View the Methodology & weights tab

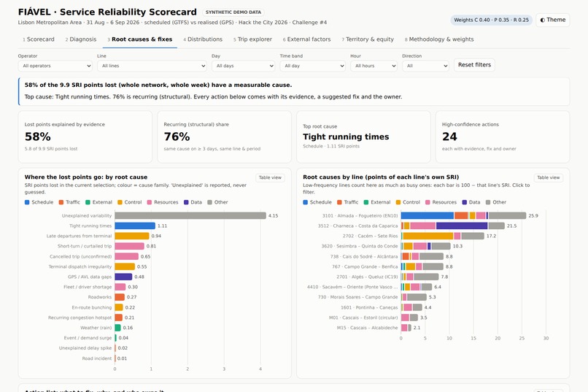click(x=439, y=39)
